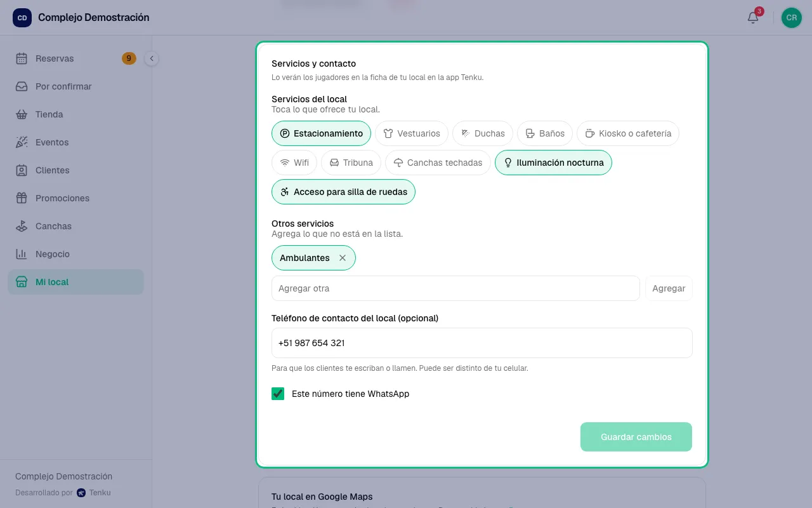Toggle the Tribuna chip

click(351, 163)
